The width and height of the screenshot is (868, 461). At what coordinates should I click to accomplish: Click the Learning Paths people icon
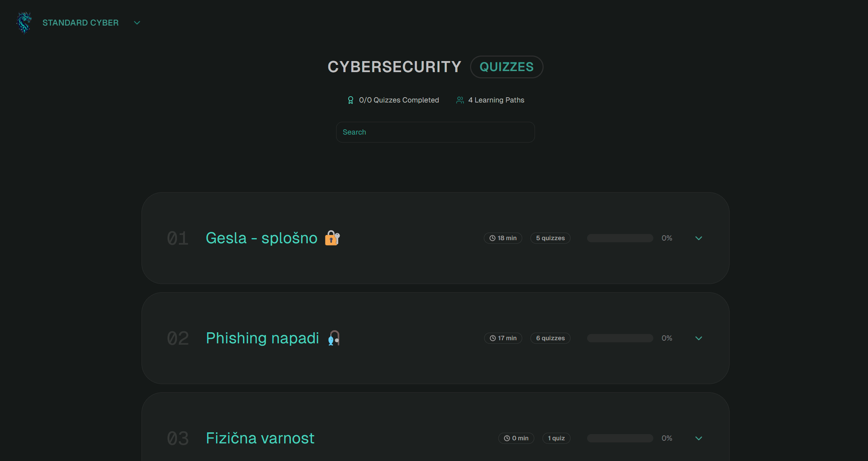(460, 100)
